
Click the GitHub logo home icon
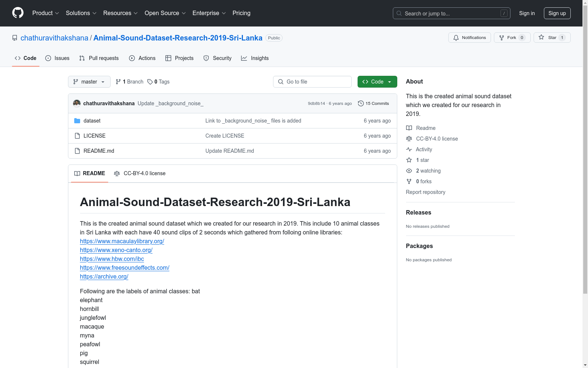[x=18, y=13]
